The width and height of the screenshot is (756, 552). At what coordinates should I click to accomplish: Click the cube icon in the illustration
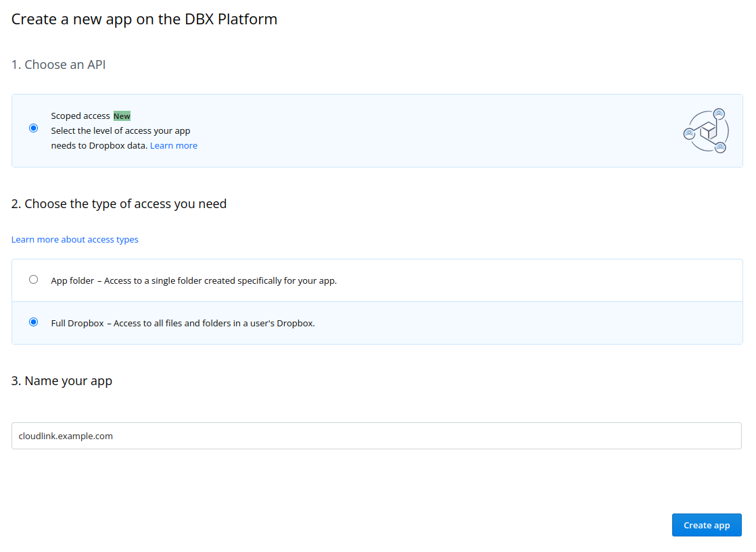point(707,131)
